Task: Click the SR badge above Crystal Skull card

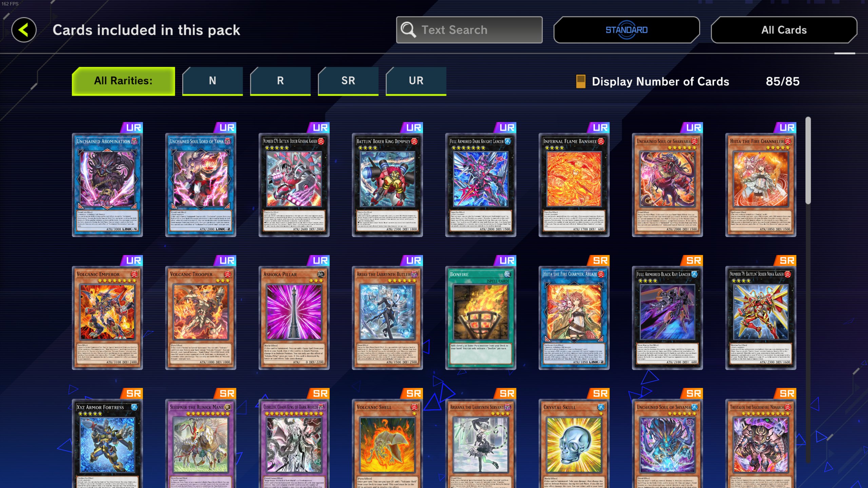Action: point(599,393)
